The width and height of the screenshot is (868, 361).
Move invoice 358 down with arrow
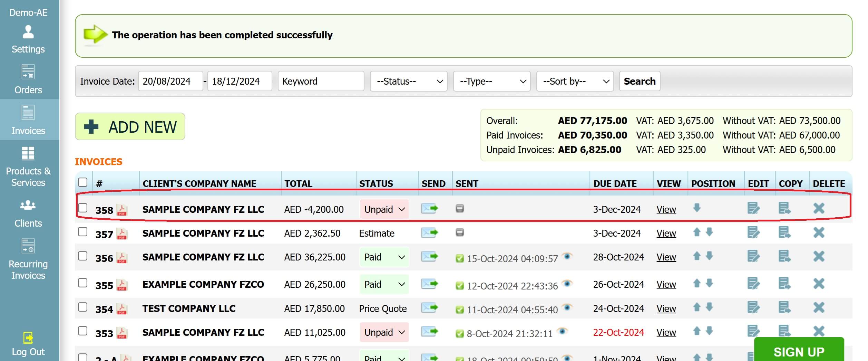697,208
